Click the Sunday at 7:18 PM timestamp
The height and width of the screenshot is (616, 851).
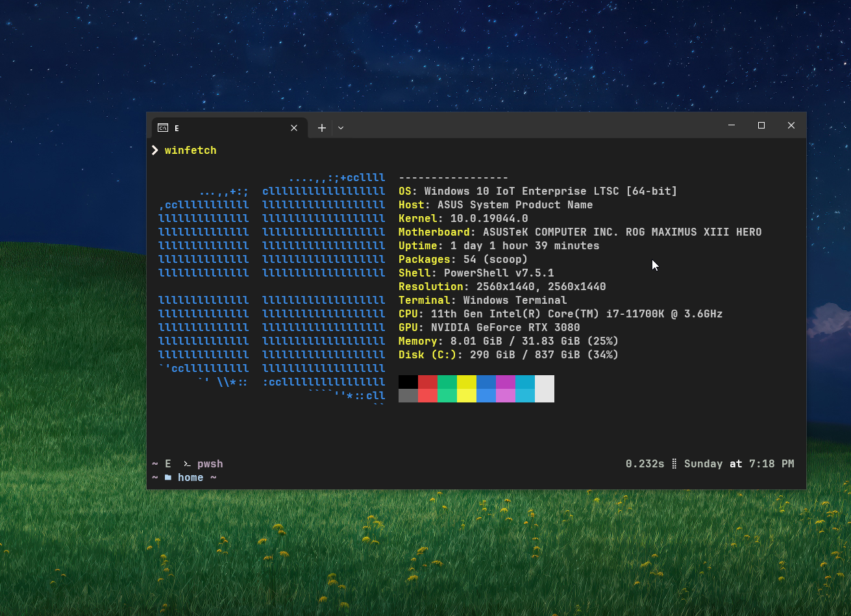click(x=739, y=464)
